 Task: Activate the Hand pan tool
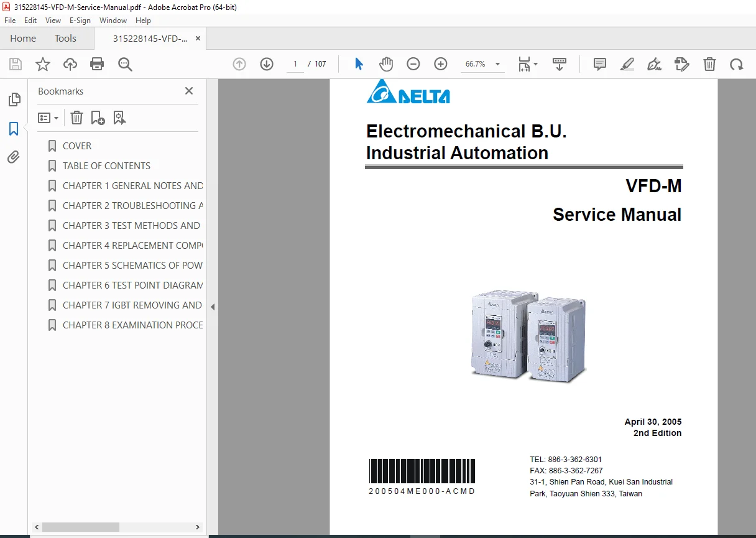pos(386,64)
